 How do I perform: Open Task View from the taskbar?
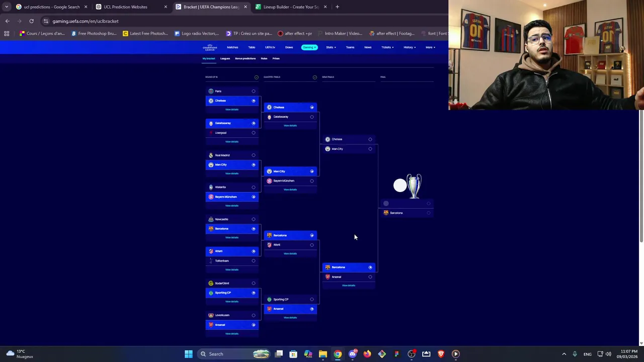pyautogui.click(x=279, y=354)
